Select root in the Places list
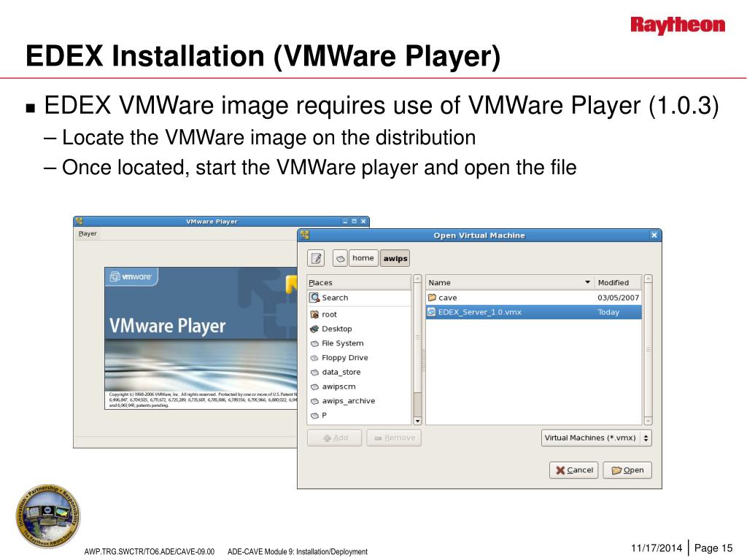 359,314
